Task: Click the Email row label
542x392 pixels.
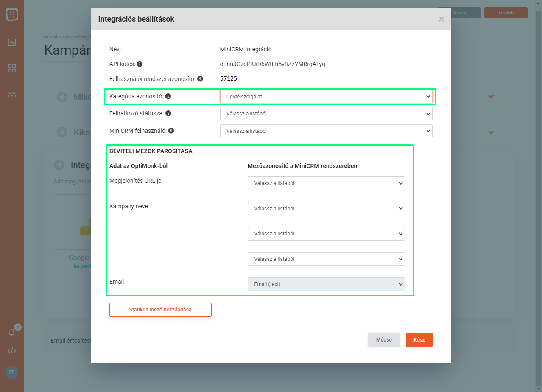Action: tap(117, 282)
